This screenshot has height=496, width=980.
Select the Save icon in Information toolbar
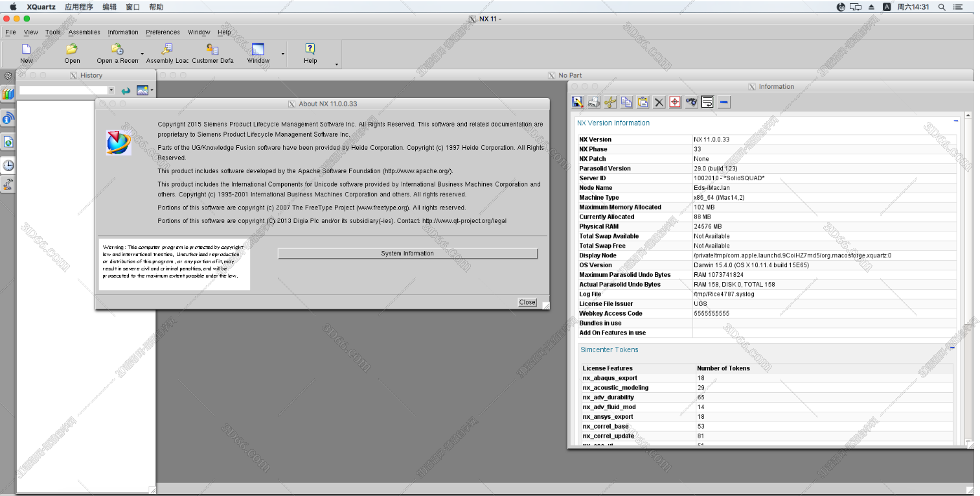577,102
